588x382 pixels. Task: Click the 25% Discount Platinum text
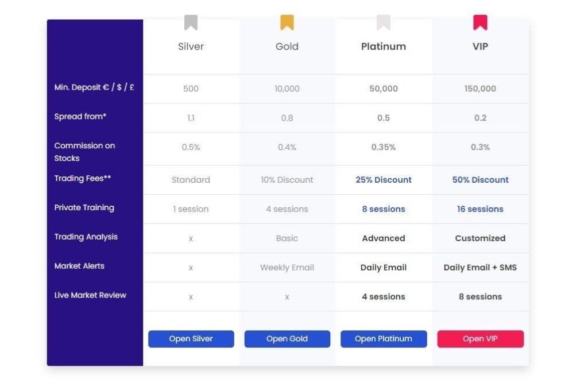[384, 180]
